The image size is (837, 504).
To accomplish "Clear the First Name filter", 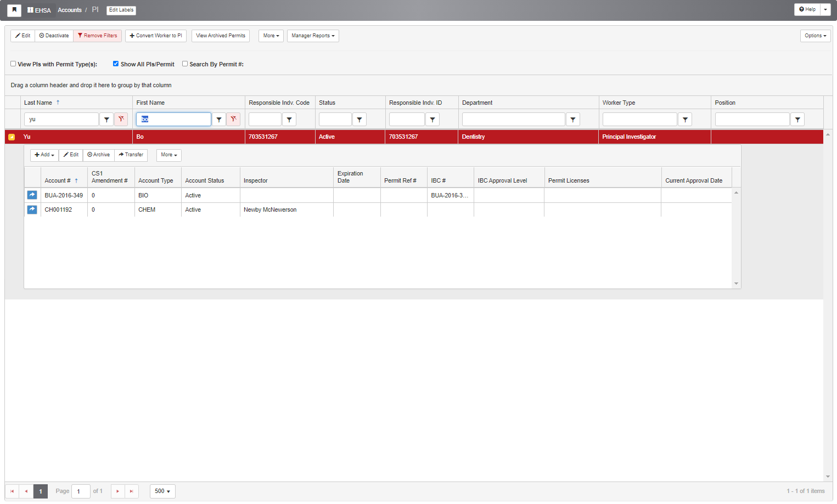I will pyautogui.click(x=233, y=120).
